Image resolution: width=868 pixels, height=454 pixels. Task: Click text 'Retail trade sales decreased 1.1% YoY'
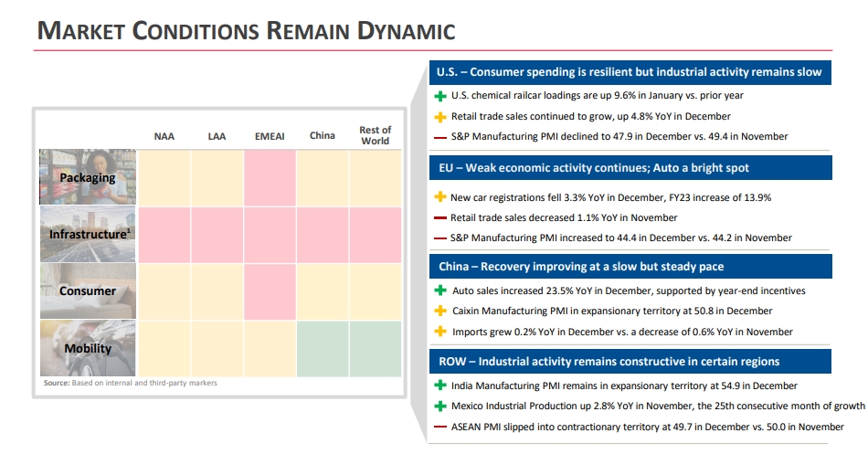point(531,217)
